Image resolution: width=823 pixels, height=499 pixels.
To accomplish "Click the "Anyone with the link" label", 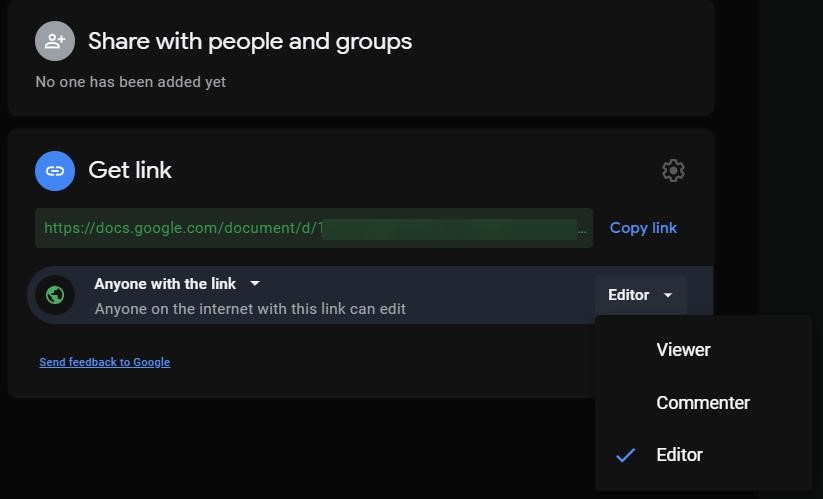I will click(165, 284).
